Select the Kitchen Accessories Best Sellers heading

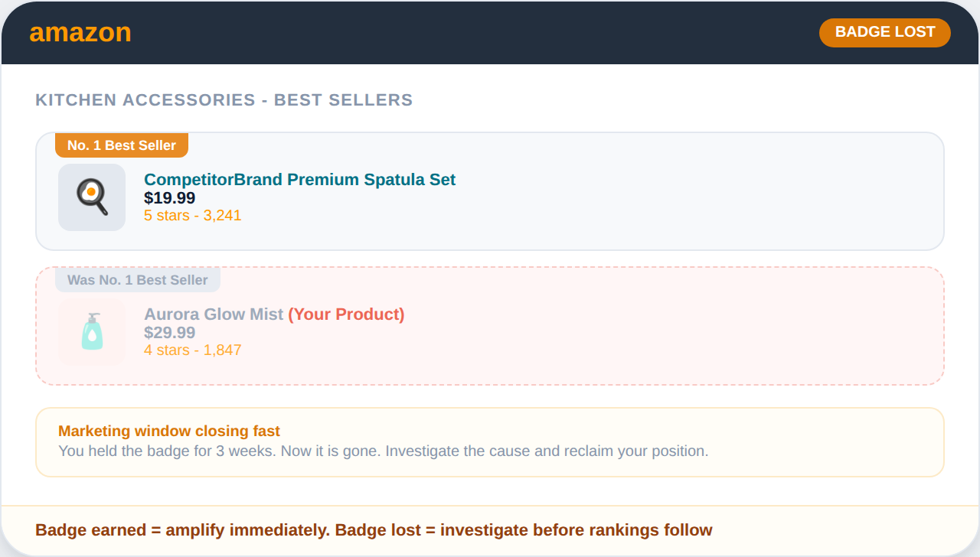click(224, 100)
